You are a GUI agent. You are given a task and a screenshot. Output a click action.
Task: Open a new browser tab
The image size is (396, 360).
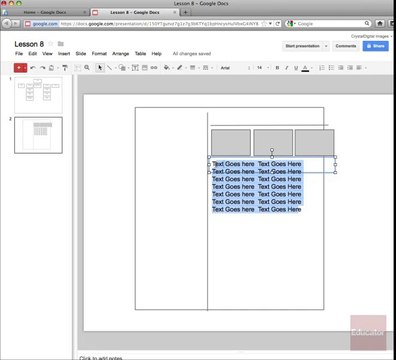[x=185, y=12]
